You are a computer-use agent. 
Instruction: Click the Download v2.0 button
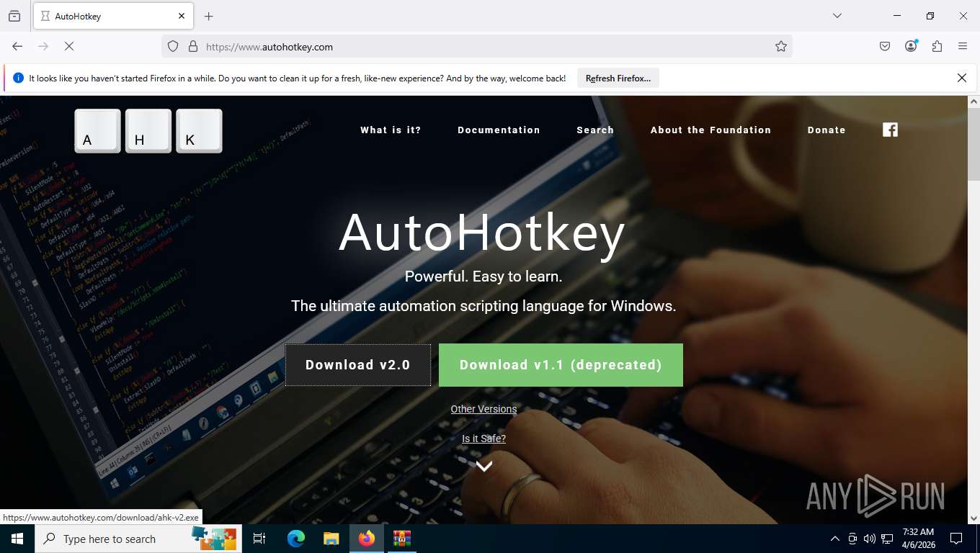pos(358,365)
